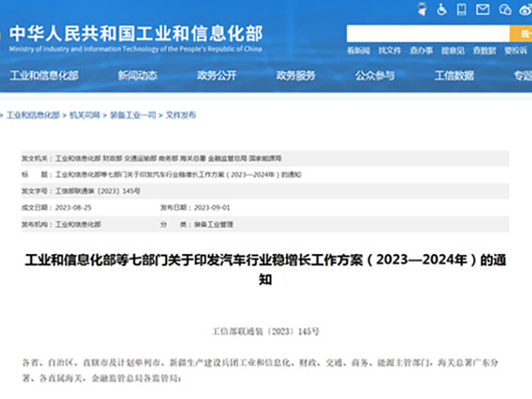Open the 政务服务 navigation menu
Viewport: 532px width, 399px height.
(x=296, y=75)
